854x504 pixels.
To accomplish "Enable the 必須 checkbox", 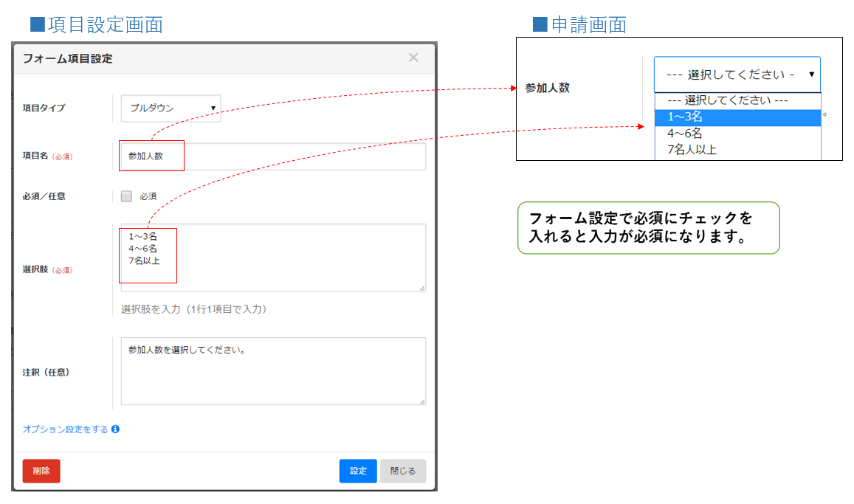I will click(126, 196).
